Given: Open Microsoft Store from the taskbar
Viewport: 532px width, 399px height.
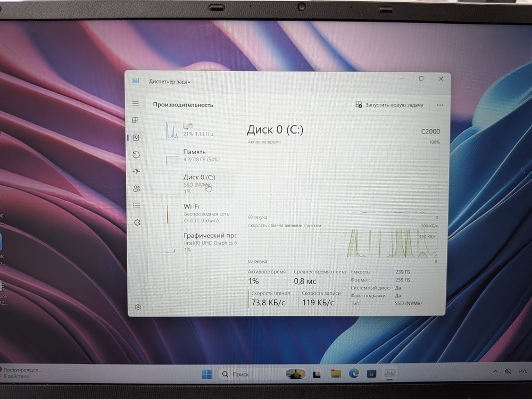Looking at the screenshot, I should click(371, 373).
